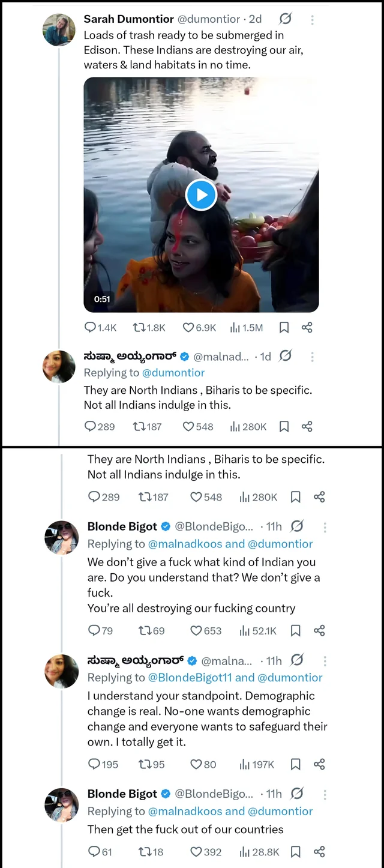
Task: Open @dumontior link in first reply
Action: 173,373
